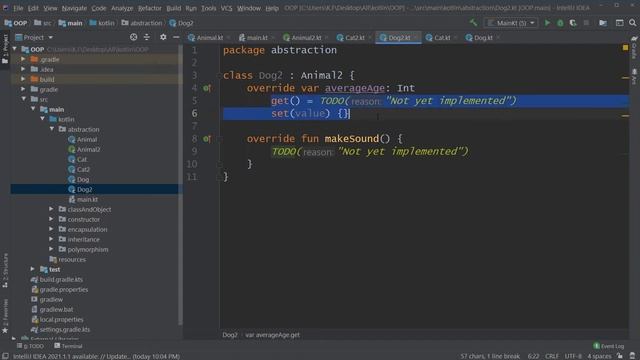
Task: Toggle the Gradle side tool tab
Action: click(634, 47)
